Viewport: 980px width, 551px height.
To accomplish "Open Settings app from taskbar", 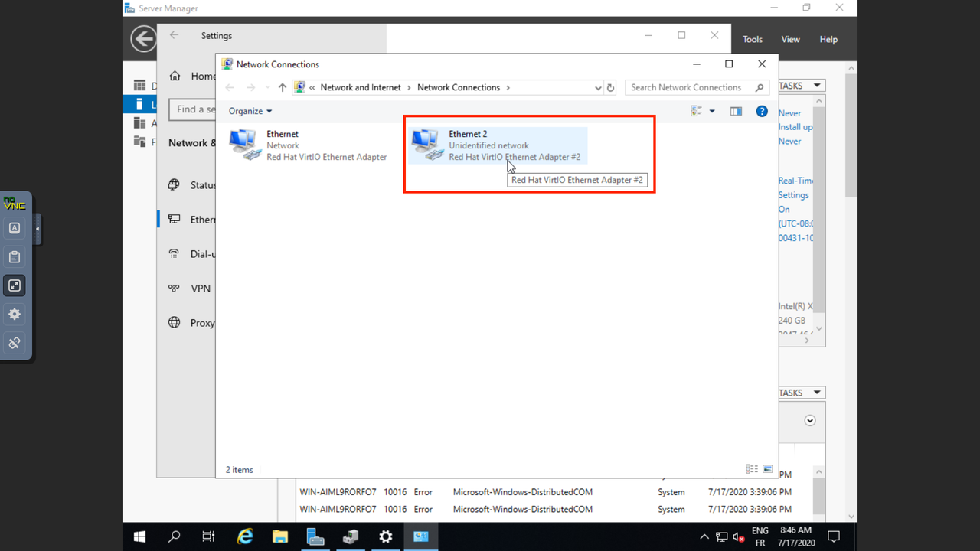I will [x=386, y=537].
